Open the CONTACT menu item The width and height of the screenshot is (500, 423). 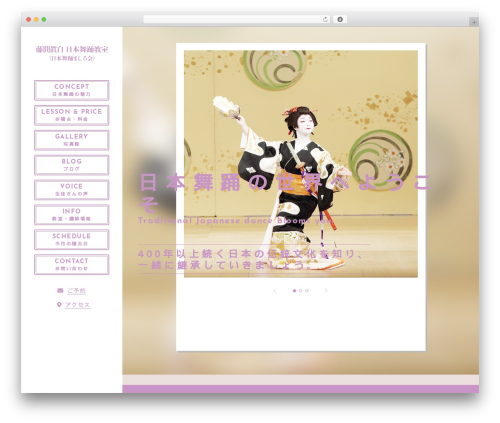71,264
